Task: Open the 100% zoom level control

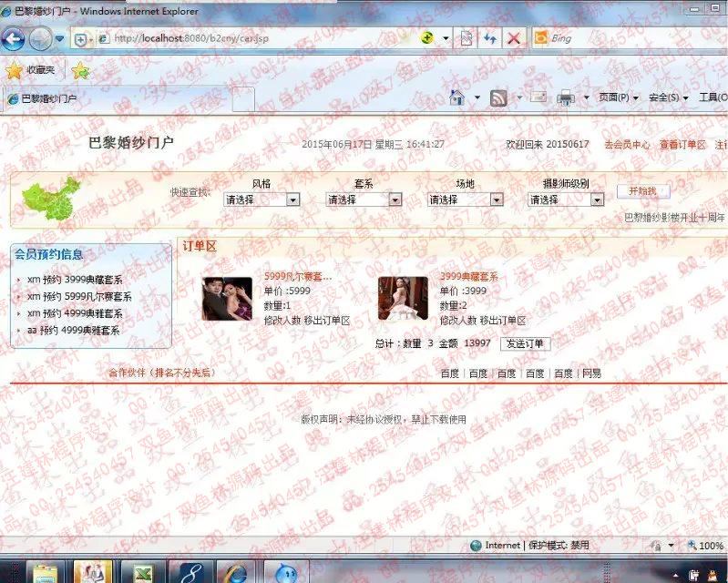Action: [705, 546]
